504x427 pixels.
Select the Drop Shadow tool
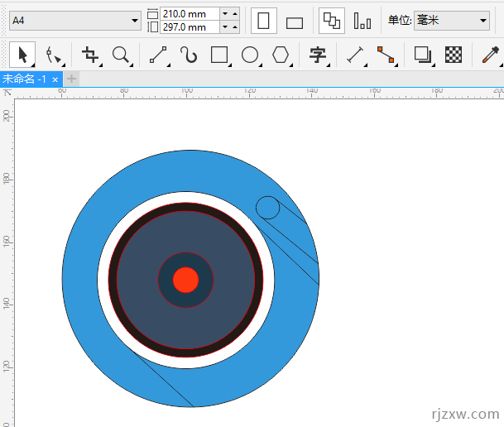(x=423, y=55)
